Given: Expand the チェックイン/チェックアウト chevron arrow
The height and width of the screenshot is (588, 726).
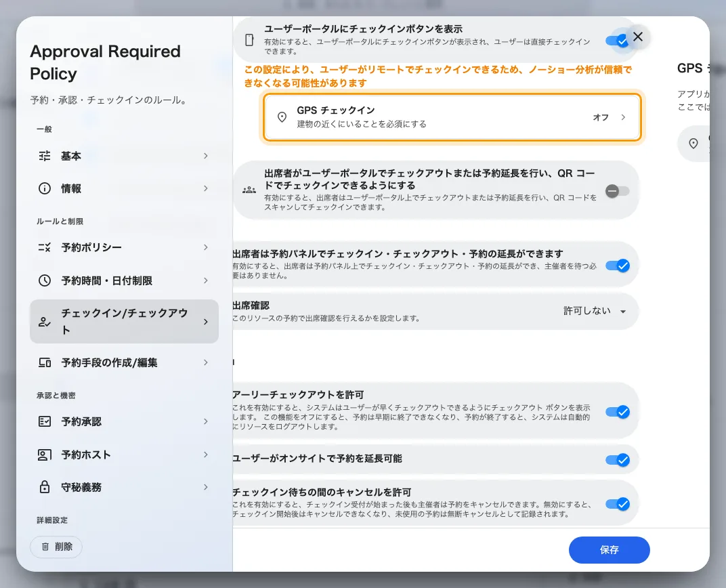Looking at the screenshot, I should 206,322.
